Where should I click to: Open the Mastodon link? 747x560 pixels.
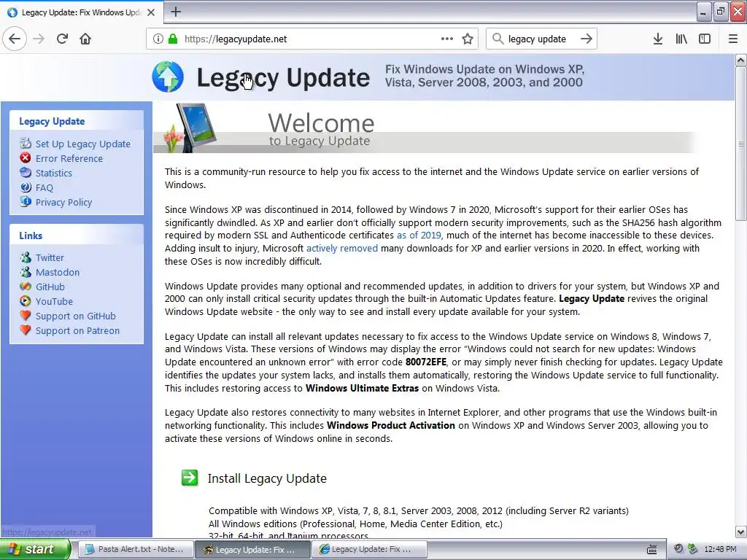click(x=58, y=273)
